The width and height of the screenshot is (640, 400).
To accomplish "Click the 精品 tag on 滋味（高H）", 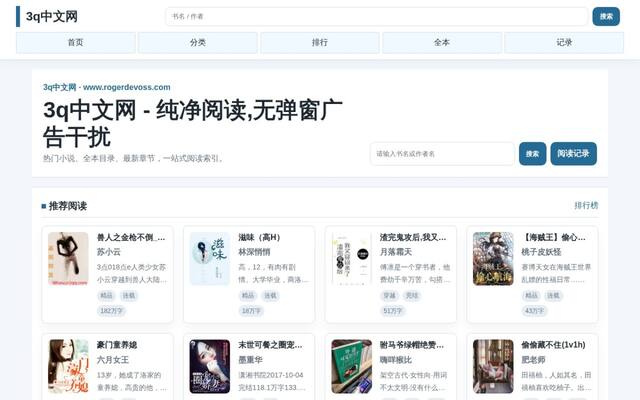I will point(248,296).
